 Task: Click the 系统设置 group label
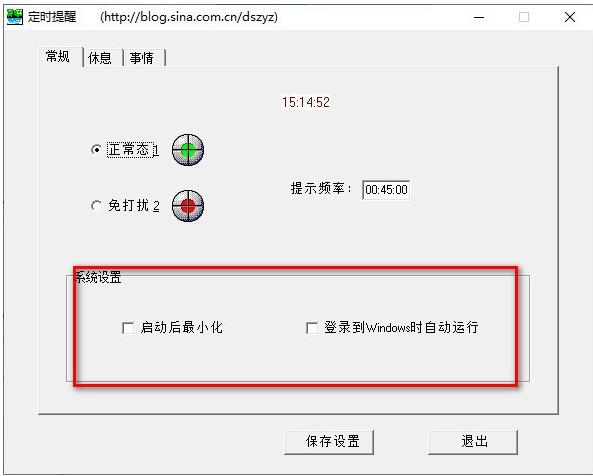pos(98,277)
